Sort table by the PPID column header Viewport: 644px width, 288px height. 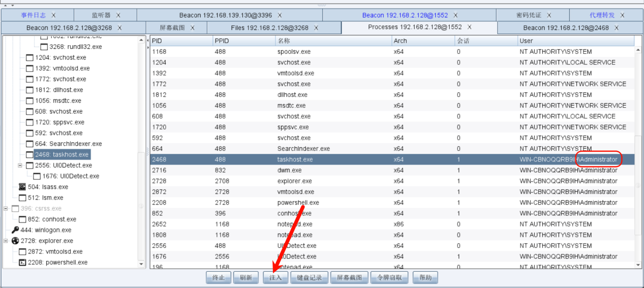tap(244, 41)
